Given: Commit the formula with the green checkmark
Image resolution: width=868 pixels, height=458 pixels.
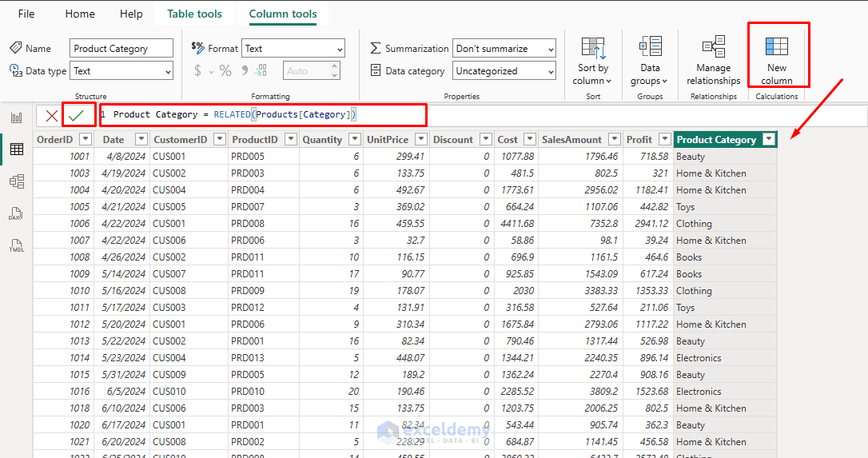Looking at the screenshot, I should click(77, 115).
